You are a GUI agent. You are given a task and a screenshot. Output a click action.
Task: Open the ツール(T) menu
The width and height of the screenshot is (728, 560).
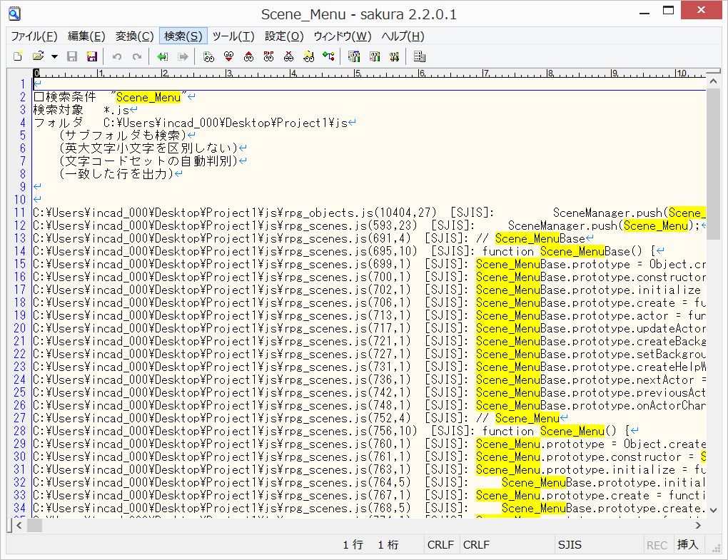(233, 36)
